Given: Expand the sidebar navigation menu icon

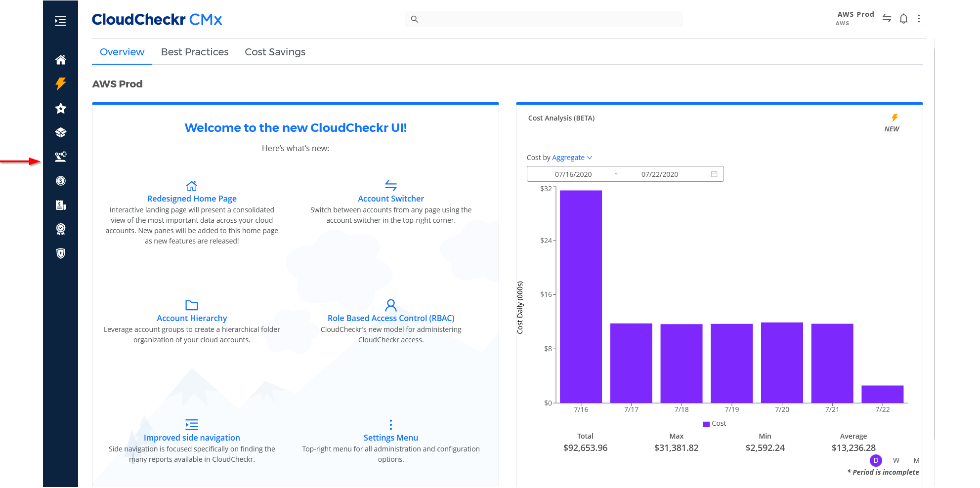Looking at the screenshot, I should coord(60,21).
